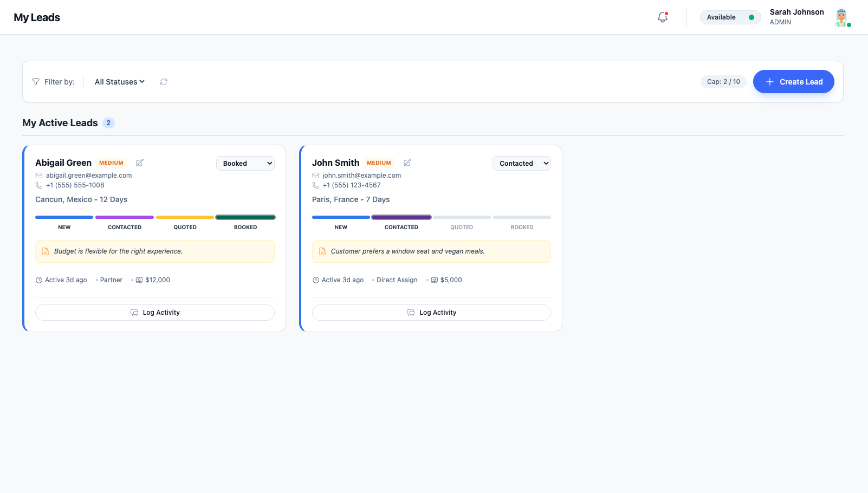Edit John Smith's lead details via pencil icon
868x493 pixels.
[x=407, y=162]
